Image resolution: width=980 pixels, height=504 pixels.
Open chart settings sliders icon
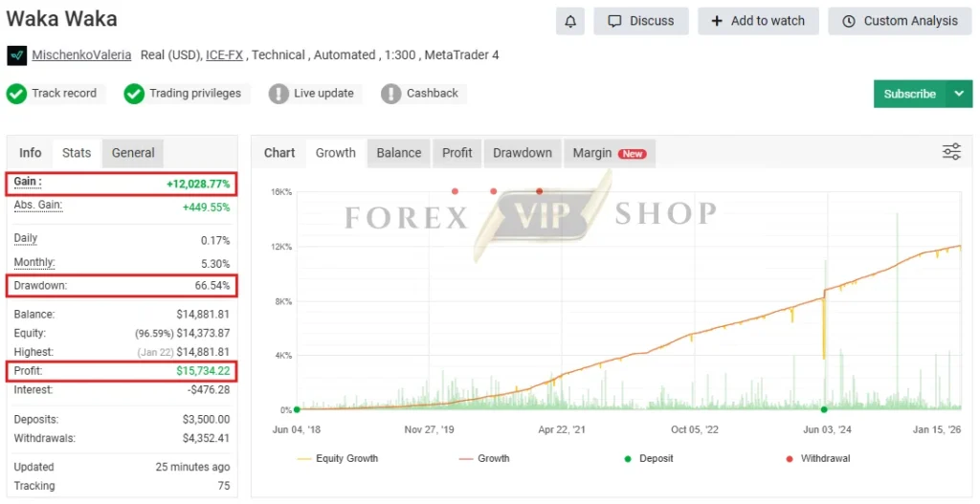[951, 152]
